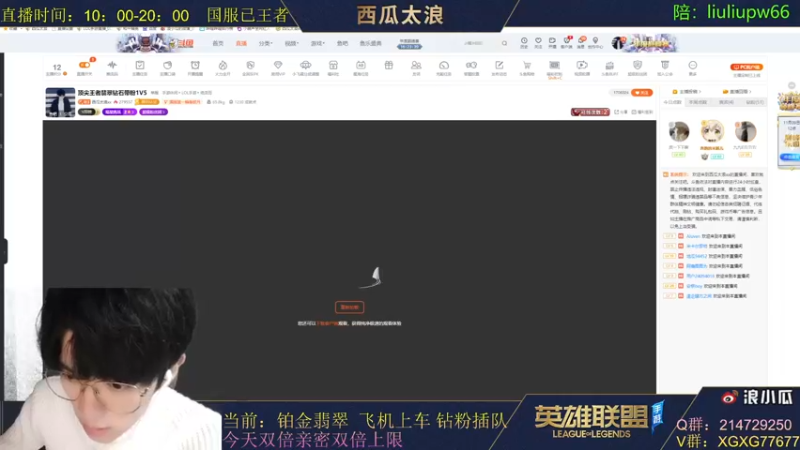Viewport: 800px width, 450px height.
Task: Click the alarm clock reminder icon
Action: tap(195, 65)
